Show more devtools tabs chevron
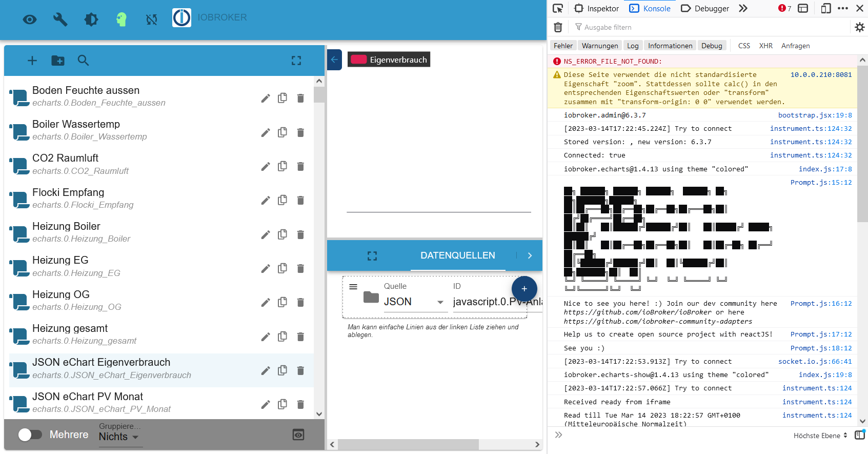 click(743, 8)
